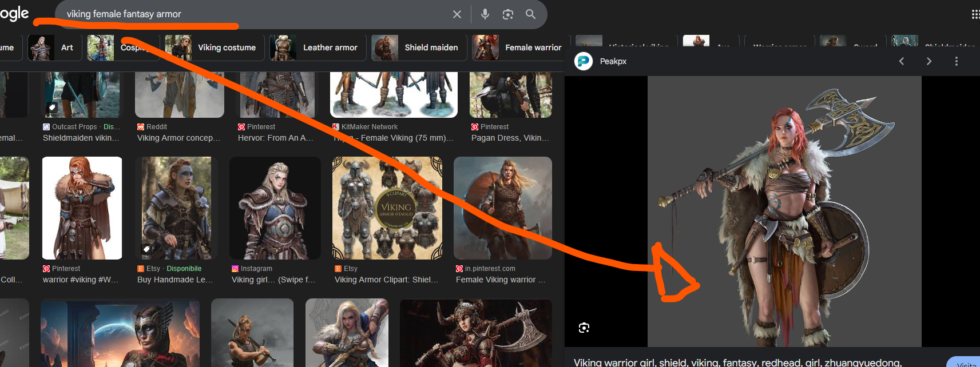Click the Etsy favicon beside Disponibile

point(141,269)
